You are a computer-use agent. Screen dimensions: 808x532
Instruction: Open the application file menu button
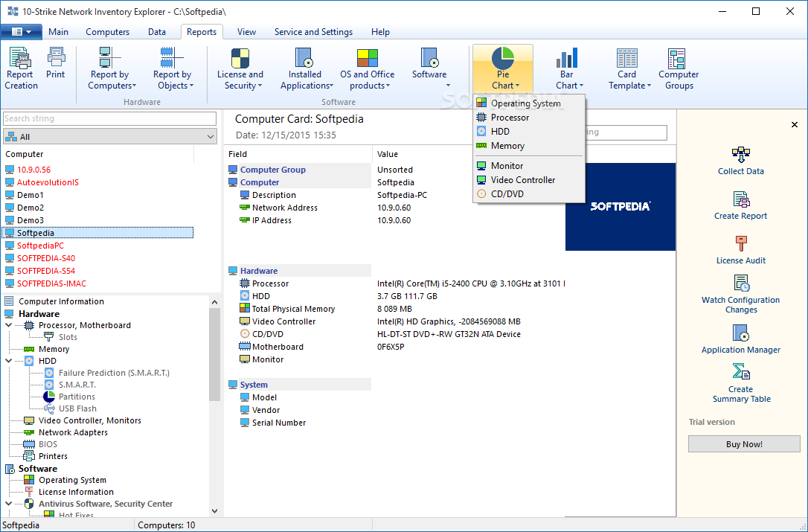pos(21,32)
